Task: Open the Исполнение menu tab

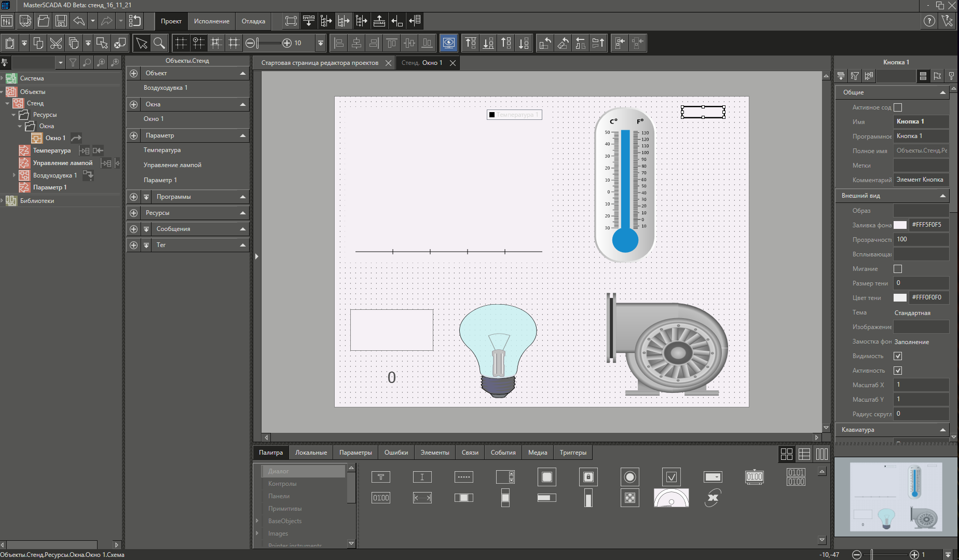Action: (211, 21)
